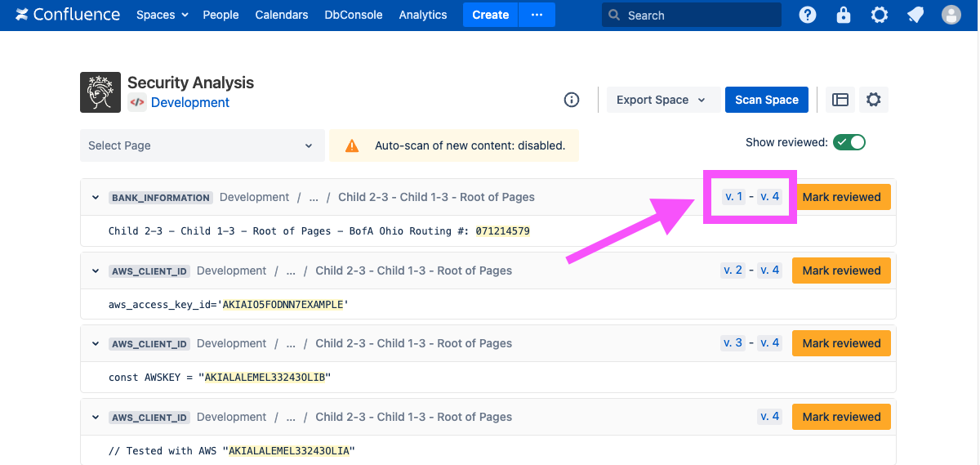
Task: Click the help question mark icon
Action: click(x=808, y=15)
